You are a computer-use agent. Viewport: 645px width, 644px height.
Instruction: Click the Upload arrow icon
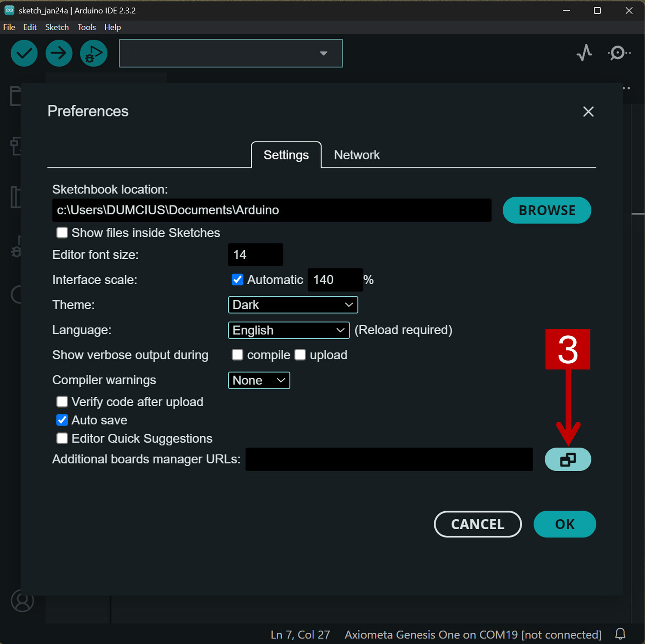(59, 53)
